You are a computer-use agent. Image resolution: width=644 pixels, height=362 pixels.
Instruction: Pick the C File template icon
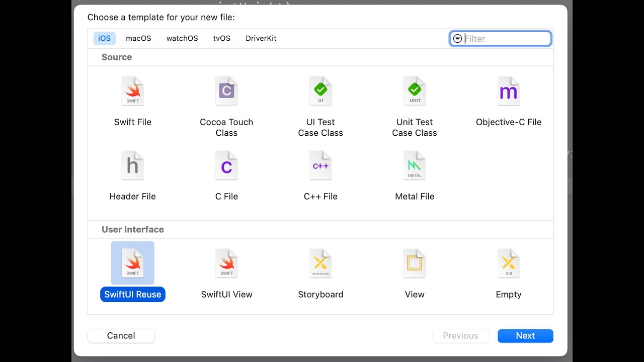[x=226, y=165]
